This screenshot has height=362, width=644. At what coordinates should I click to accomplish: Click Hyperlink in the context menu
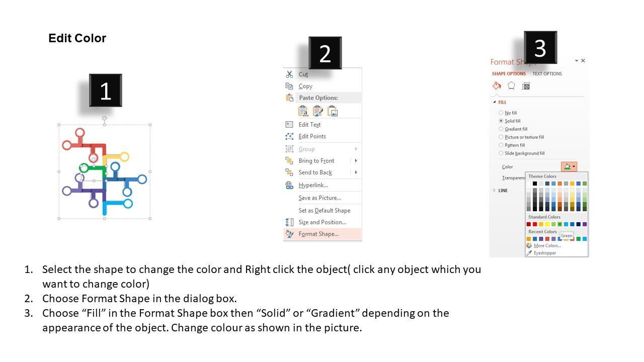pos(313,186)
